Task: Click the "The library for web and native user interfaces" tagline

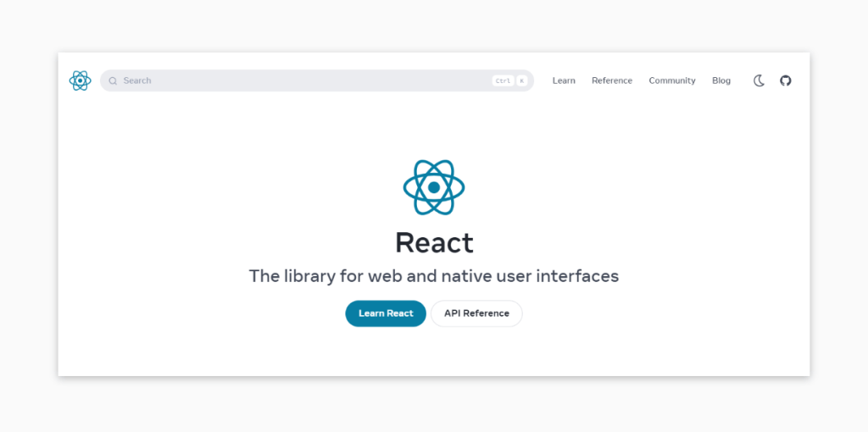Action: point(434,276)
